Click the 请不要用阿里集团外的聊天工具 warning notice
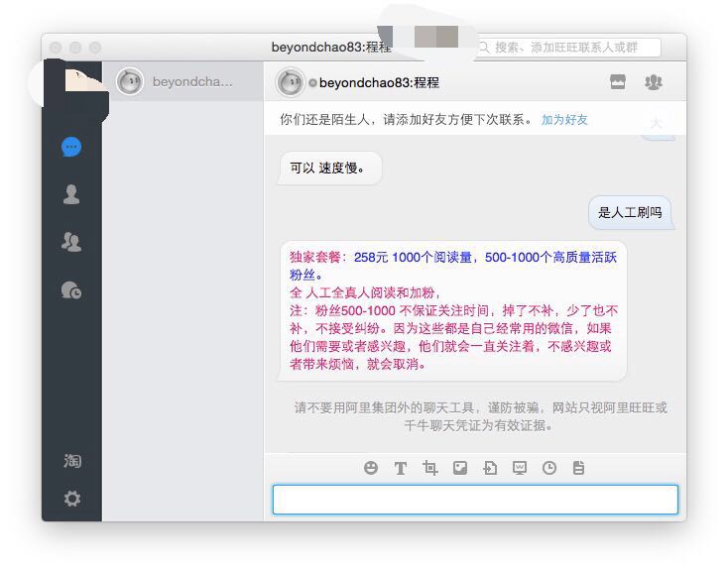 [x=480, y=416]
